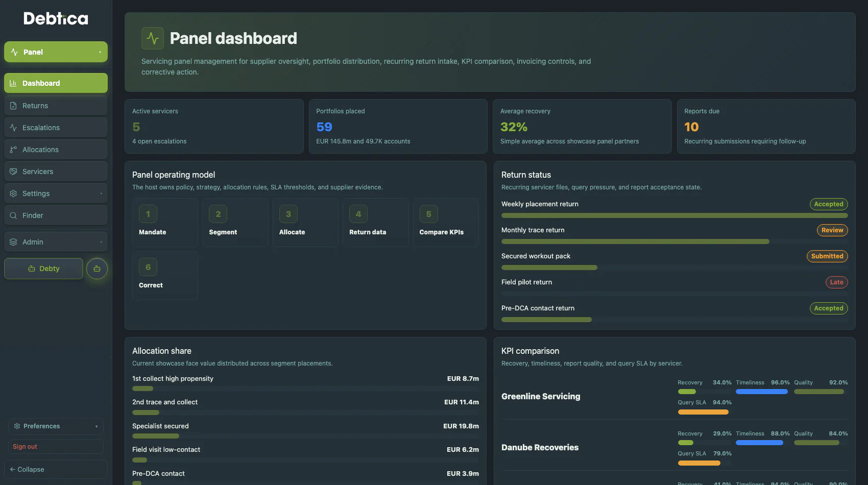Click Danube Quality 84.0% value

838,433
